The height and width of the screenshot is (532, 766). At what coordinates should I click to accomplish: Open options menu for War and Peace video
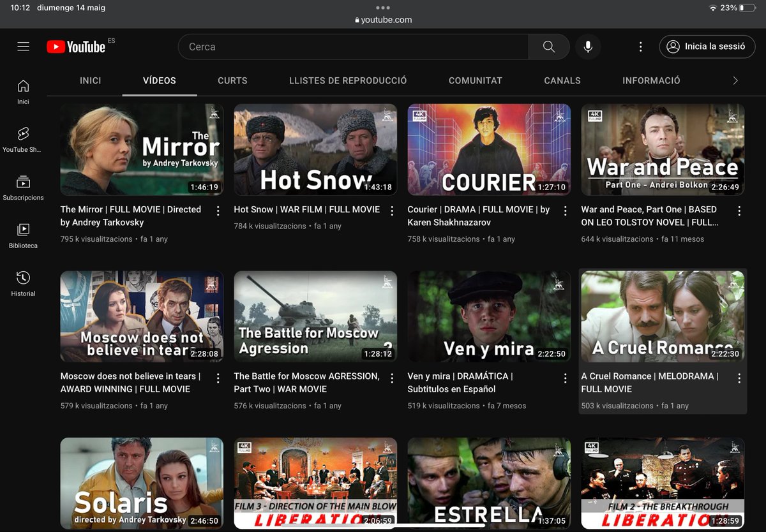coord(739,211)
